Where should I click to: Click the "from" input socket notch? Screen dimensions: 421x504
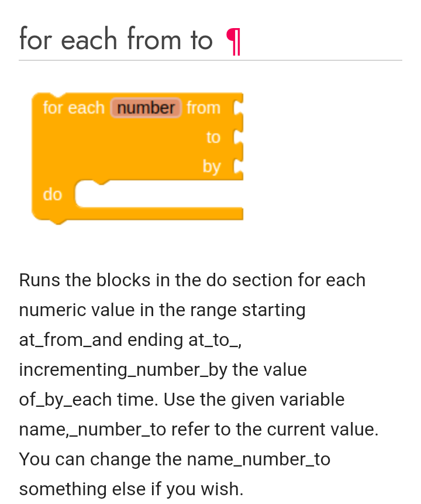point(238,108)
